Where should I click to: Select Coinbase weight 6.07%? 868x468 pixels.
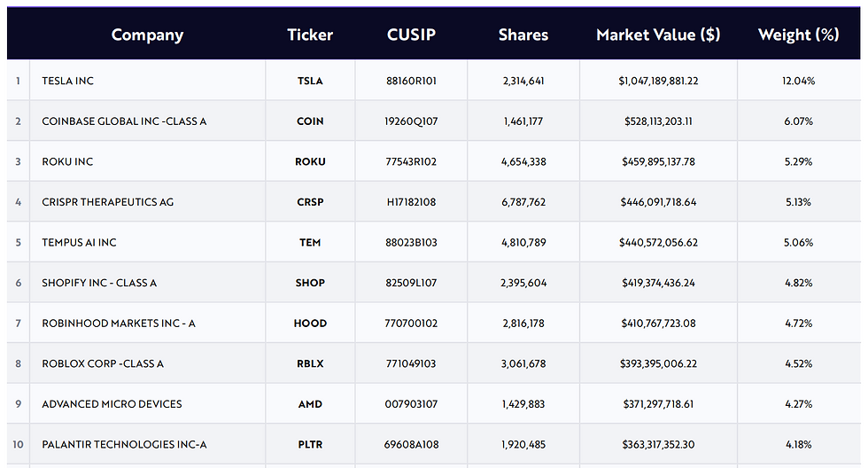[x=799, y=121]
